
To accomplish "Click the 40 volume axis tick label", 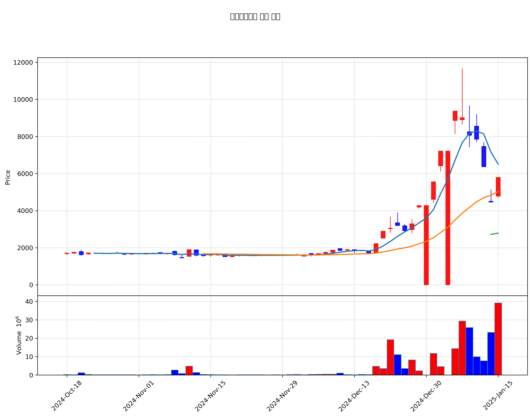I will [29, 302].
